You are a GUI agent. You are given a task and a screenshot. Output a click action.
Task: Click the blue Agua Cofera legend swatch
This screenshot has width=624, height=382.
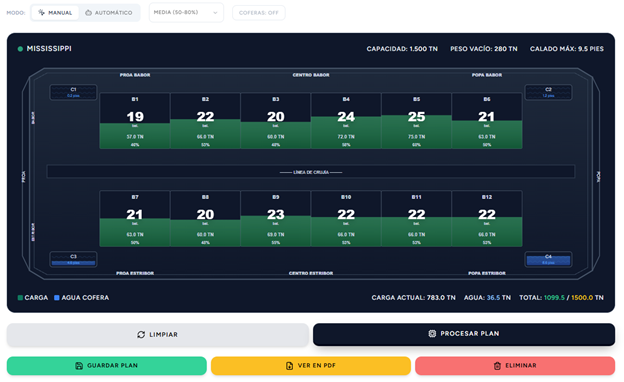pyautogui.click(x=57, y=298)
